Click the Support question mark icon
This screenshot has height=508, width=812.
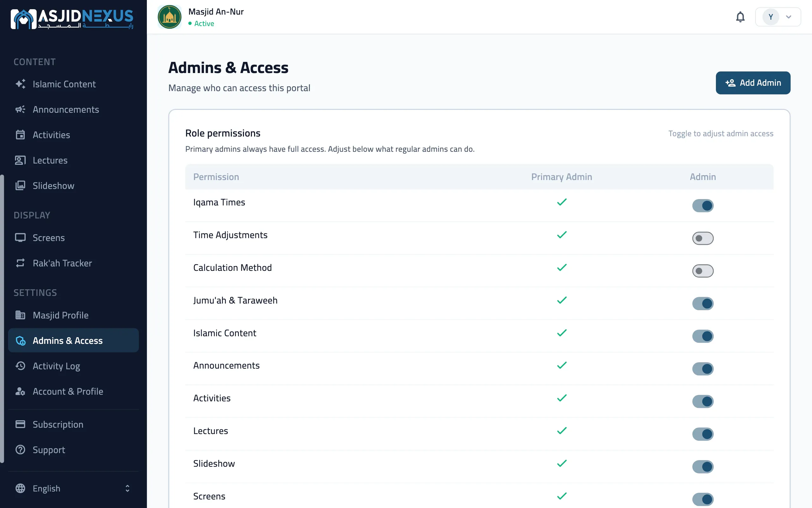tap(20, 450)
